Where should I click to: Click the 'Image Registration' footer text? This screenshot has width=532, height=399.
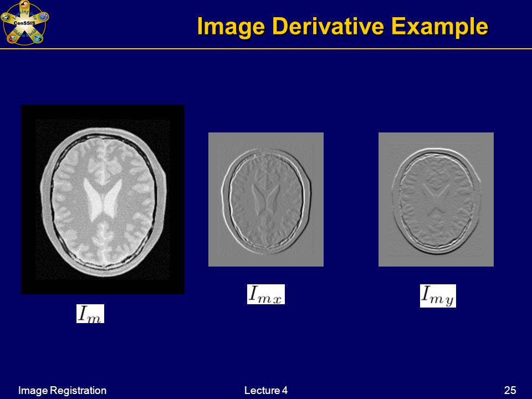(63, 390)
